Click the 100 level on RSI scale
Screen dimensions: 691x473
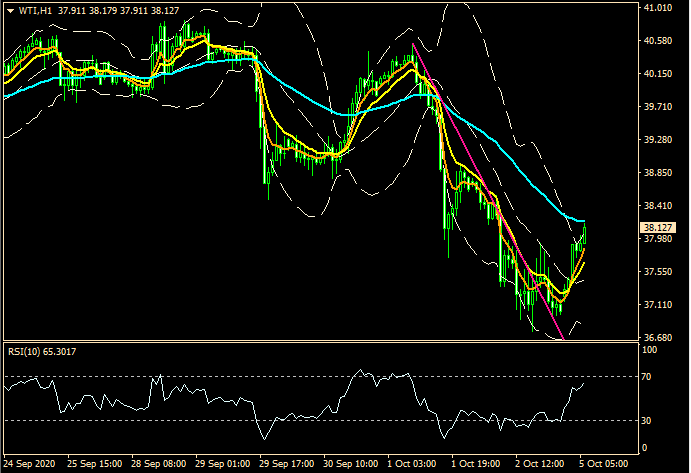[651, 351]
